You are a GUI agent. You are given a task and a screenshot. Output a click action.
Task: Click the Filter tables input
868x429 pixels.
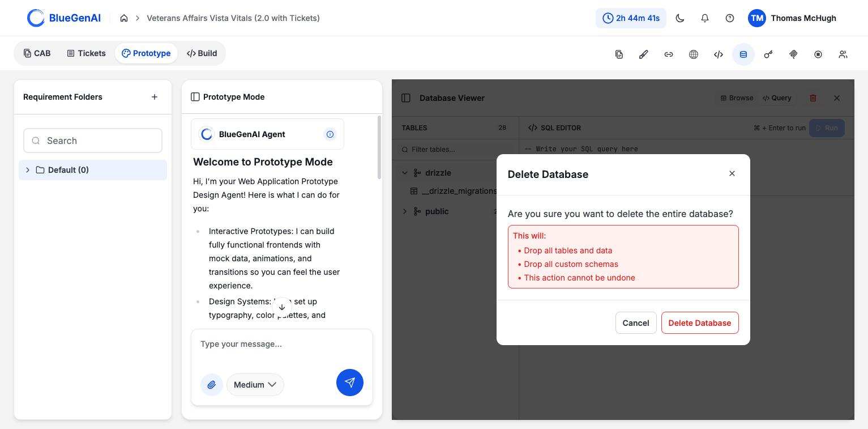pos(455,150)
